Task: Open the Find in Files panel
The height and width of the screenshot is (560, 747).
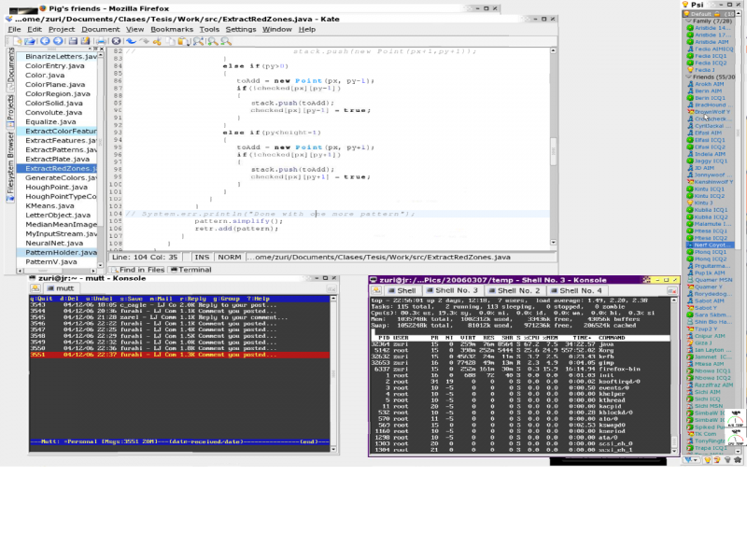Action: (x=136, y=270)
